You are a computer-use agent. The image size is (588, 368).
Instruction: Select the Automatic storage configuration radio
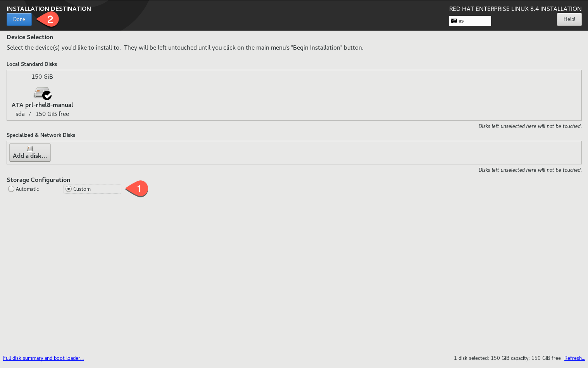click(11, 189)
